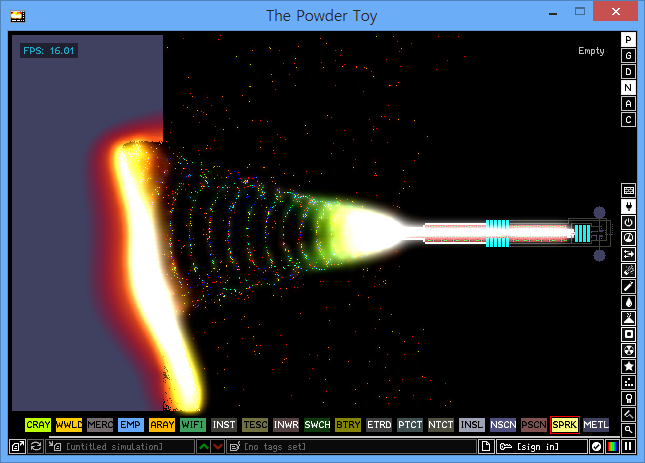The height and width of the screenshot is (463, 645).
Task: Select the MERC element
Action: point(100,425)
